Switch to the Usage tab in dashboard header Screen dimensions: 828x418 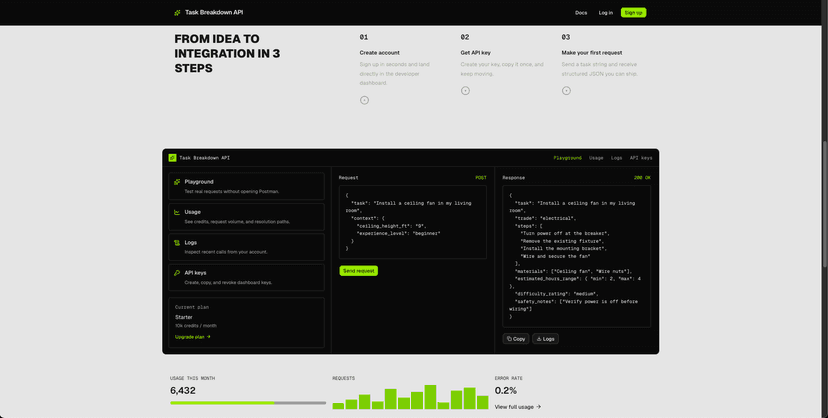596,158
